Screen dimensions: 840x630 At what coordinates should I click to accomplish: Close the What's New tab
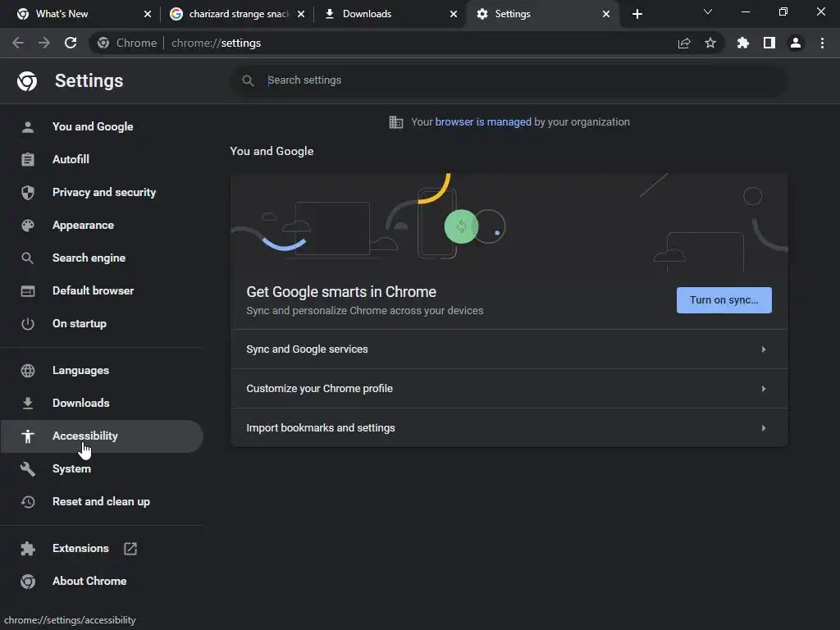tap(148, 14)
